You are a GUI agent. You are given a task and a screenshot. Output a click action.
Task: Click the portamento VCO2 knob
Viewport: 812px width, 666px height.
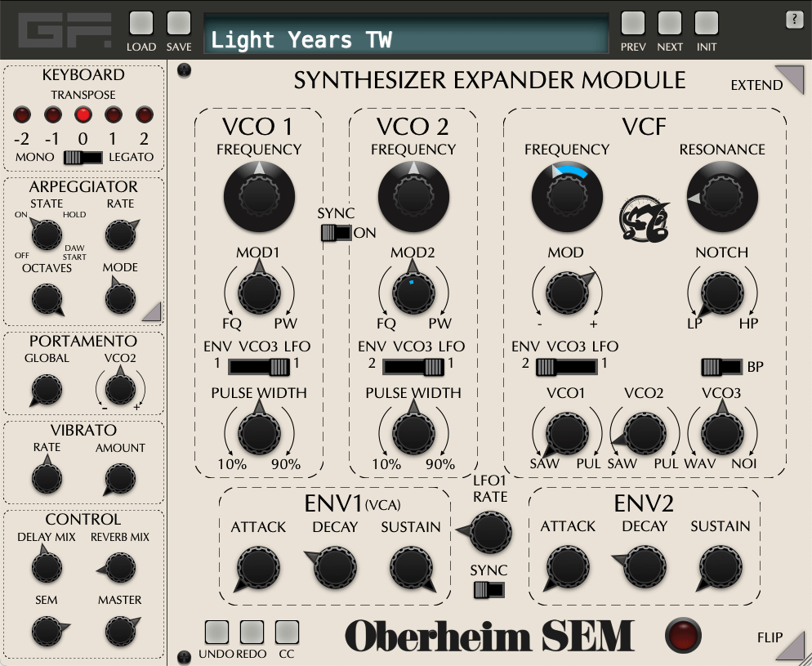point(120,390)
